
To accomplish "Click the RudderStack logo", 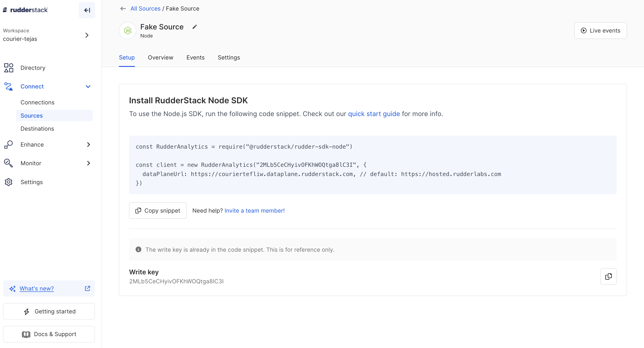I will tap(25, 10).
